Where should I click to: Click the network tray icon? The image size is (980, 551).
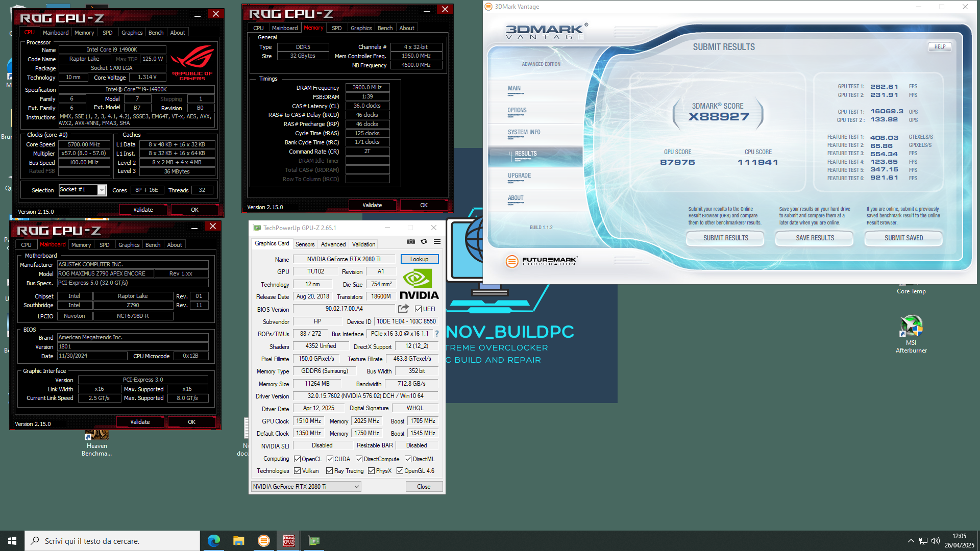pyautogui.click(x=923, y=541)
